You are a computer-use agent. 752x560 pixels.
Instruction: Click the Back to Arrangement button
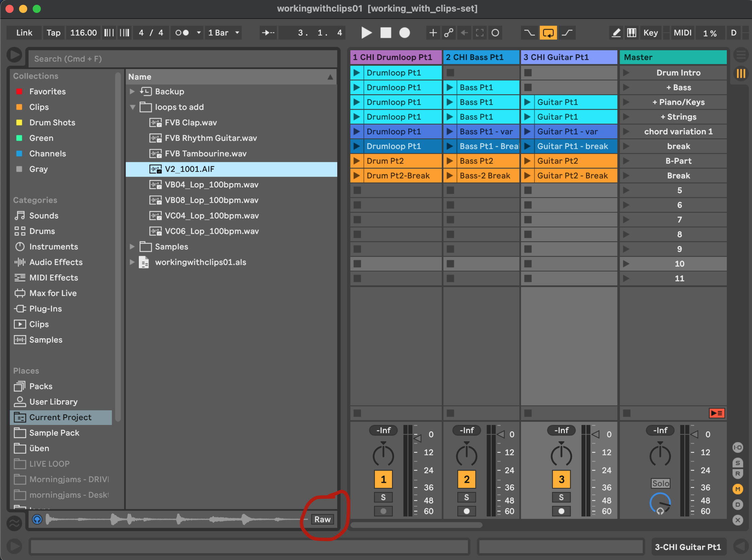tap(717, 413)
